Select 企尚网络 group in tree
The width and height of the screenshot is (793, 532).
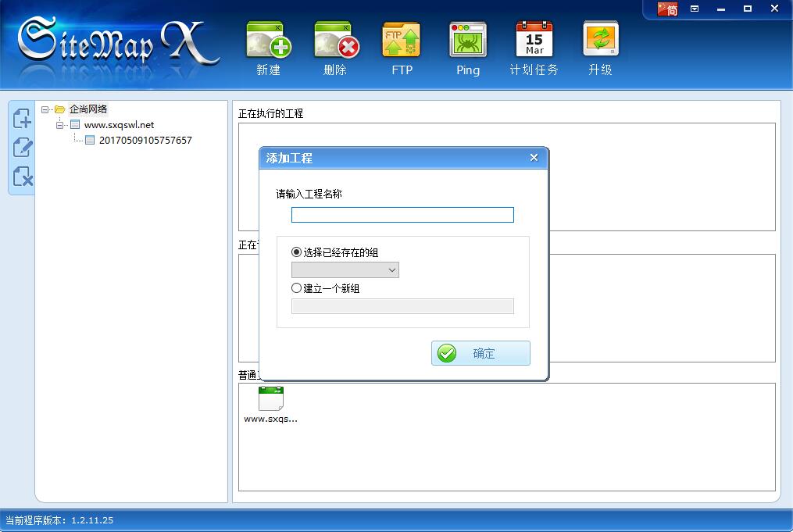88,109
